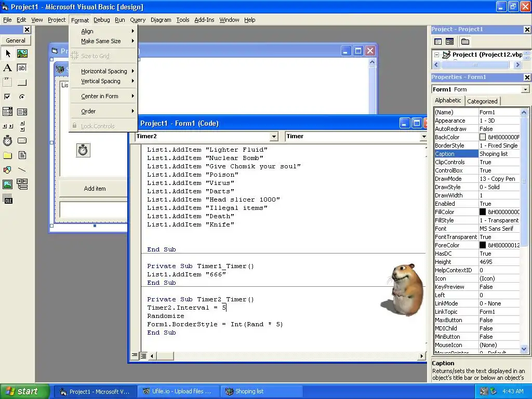The width and height of the screenshot is (532, 399).
Task: Select the Timer control tool in toolbox
Action: [7, 140]
